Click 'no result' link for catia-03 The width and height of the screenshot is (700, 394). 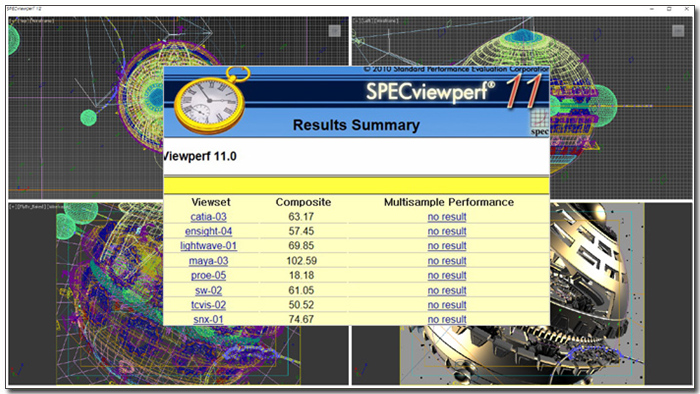[x=447, y=217]
